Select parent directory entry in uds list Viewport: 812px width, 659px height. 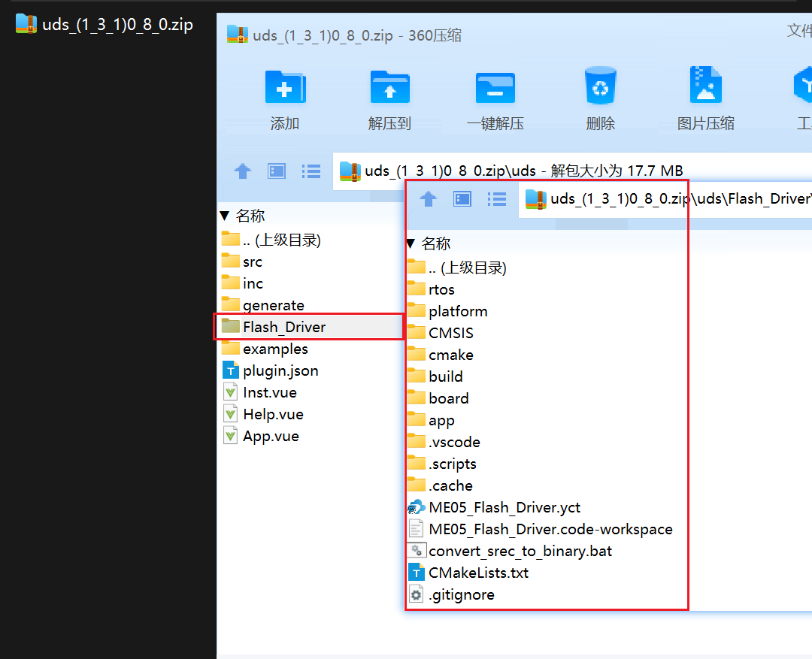click(271, 240)
